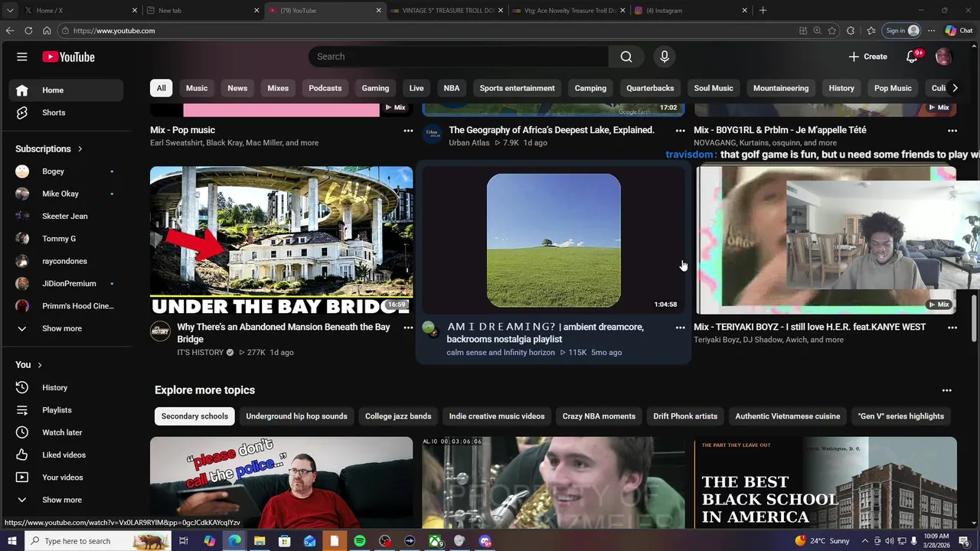Viewport: 980px width, 551px height.
Task: Click the Create button
Action: [x=867, y=57]
